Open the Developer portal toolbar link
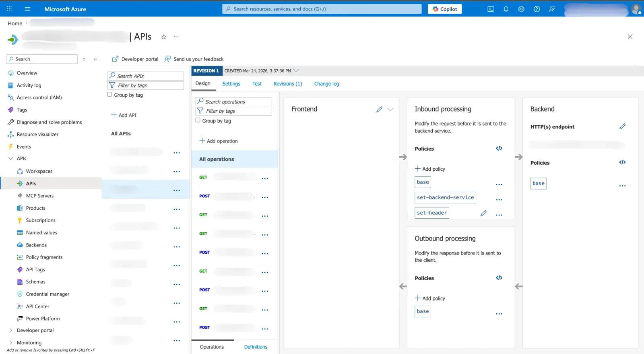The image size is (644, 354). click(x=135, y=59)
